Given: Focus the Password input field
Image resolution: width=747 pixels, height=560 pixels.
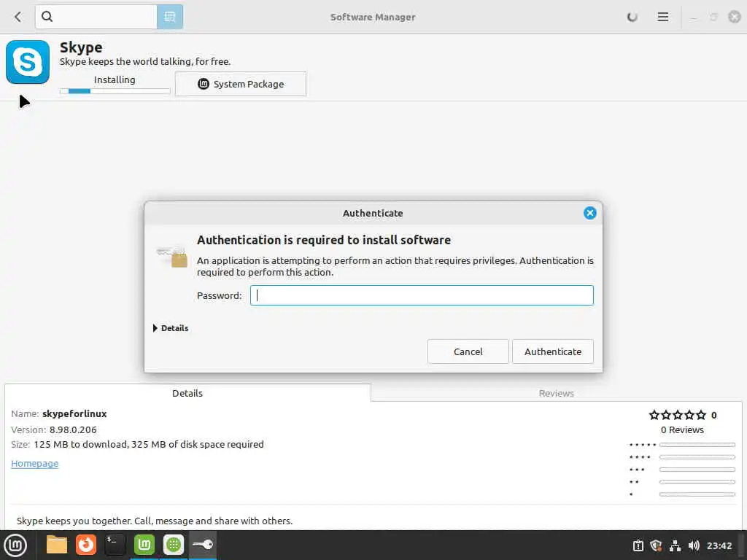Looking at the screenshot, I should (422, 295).
